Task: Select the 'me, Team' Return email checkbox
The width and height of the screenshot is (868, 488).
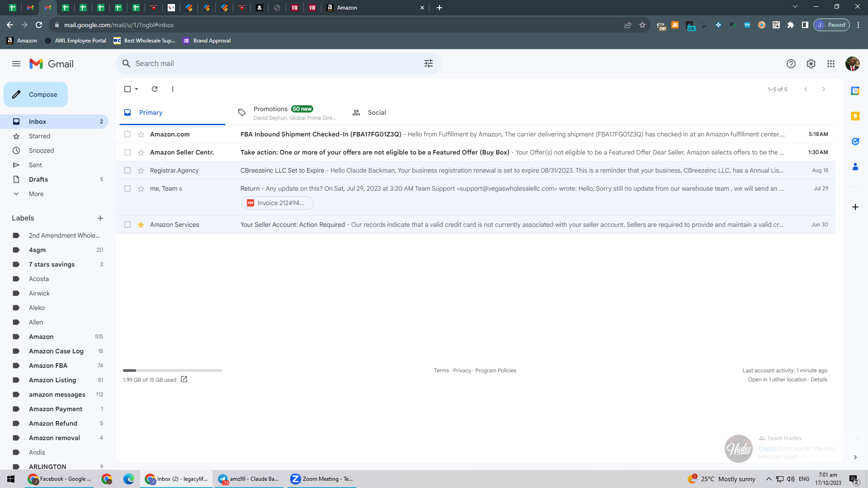Action: coord(127,188)
